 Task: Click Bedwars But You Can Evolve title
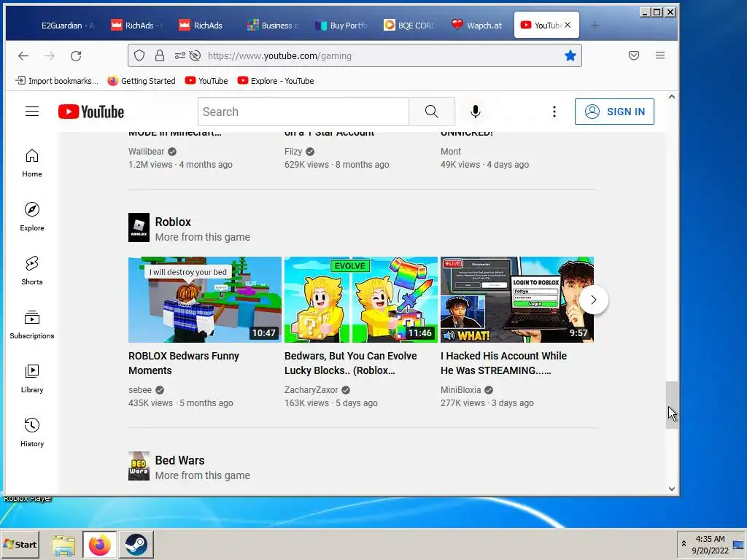[x=351, y=363]
